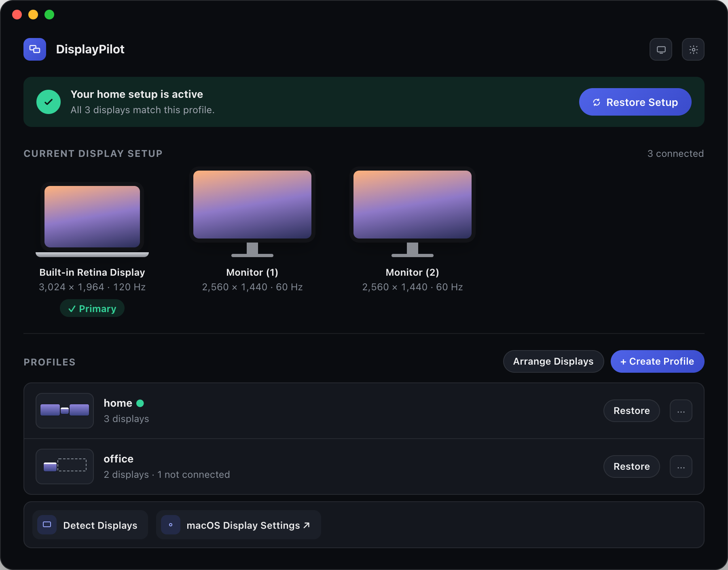Click the 'CURRENT DISPLAY SETUP' heading
This screenshot has height=570, width=728.
tap(93, 154)
